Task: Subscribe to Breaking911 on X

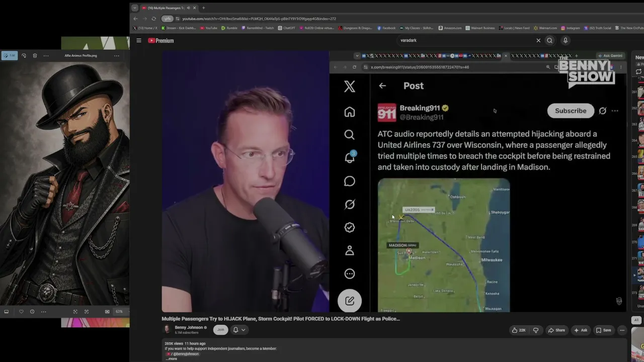Action: tap(571, 111)
